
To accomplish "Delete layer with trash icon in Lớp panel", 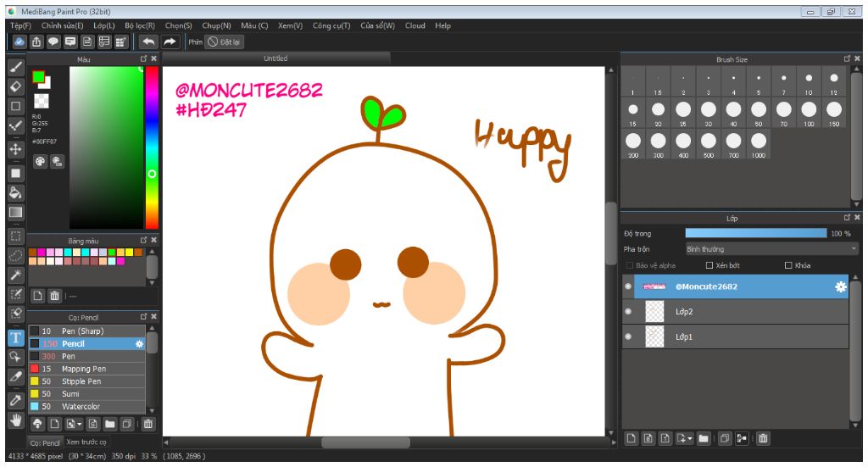I will click(763, 439).
